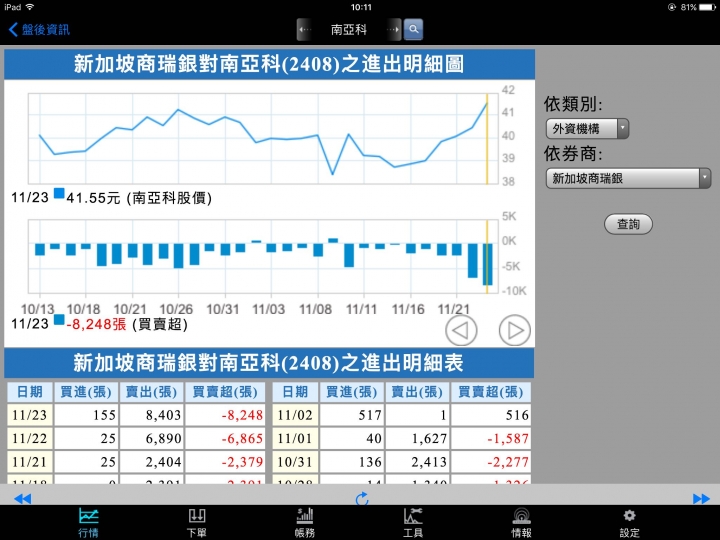Select the 11/22 date cell
This screenshot has height=540, width=720.
(x=30, y=439)
